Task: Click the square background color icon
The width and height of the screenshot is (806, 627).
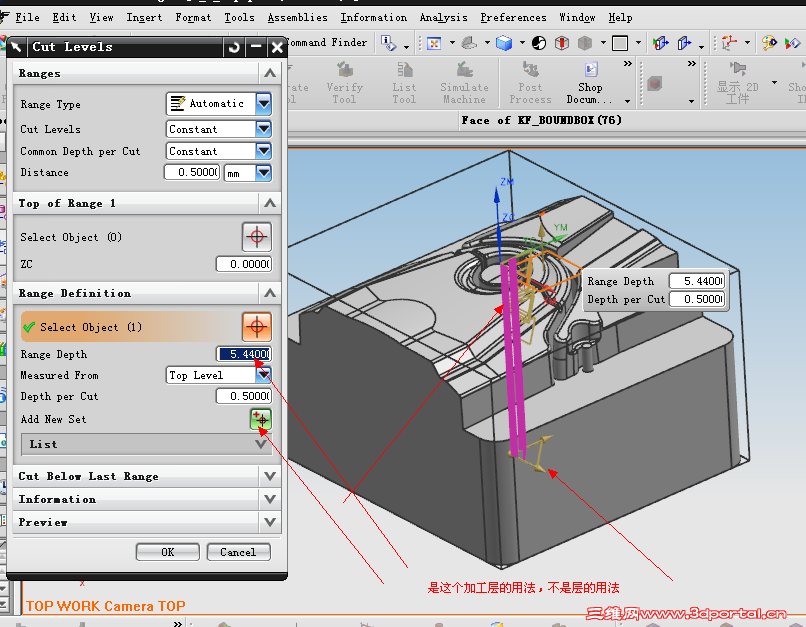Action: point(620,43)
